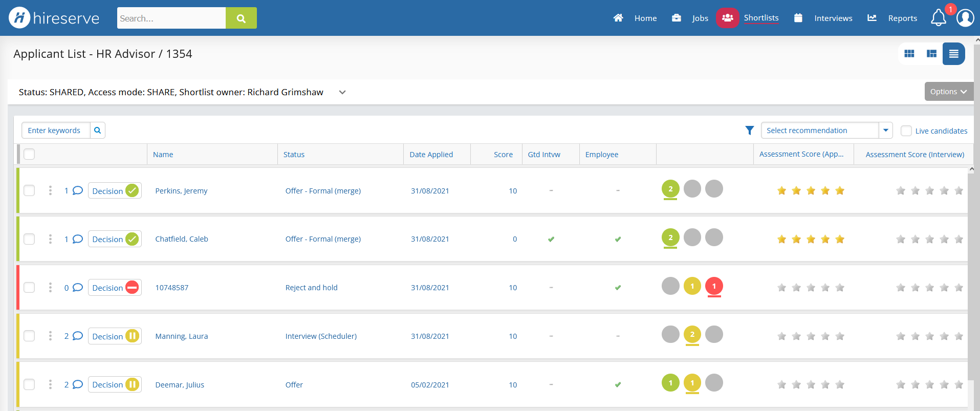This screenshot has height=411, width=980.
Task: Open comments for Deemar, Julius
Action: 78,384
